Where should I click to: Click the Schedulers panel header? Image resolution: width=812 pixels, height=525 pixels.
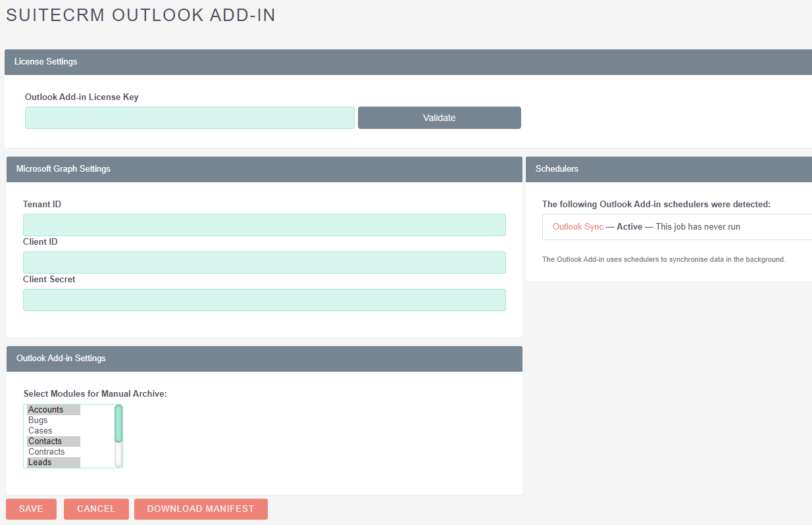click(669, 169)
